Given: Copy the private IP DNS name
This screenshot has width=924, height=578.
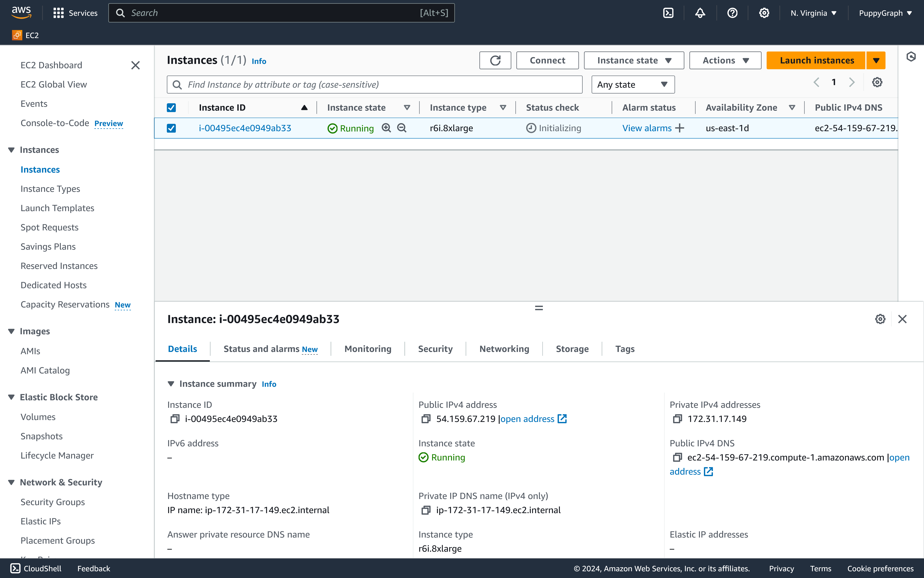Looking at the screenshot, I should point(426,510).
